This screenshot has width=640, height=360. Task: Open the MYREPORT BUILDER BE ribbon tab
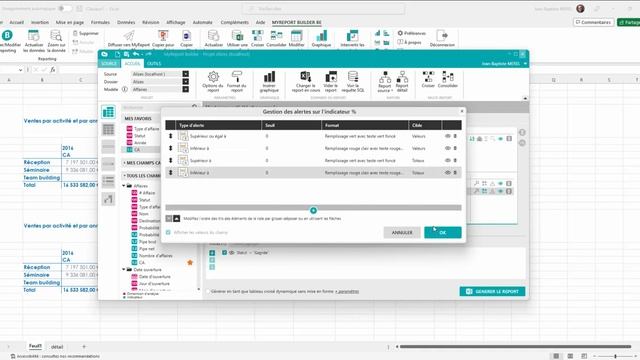click(x=296, y=22)
